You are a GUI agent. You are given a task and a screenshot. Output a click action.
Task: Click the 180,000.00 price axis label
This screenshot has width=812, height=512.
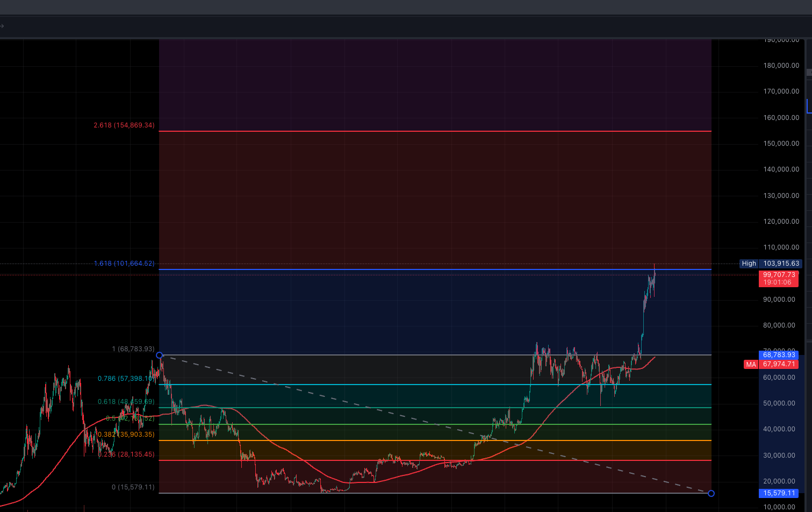(781, 66)
